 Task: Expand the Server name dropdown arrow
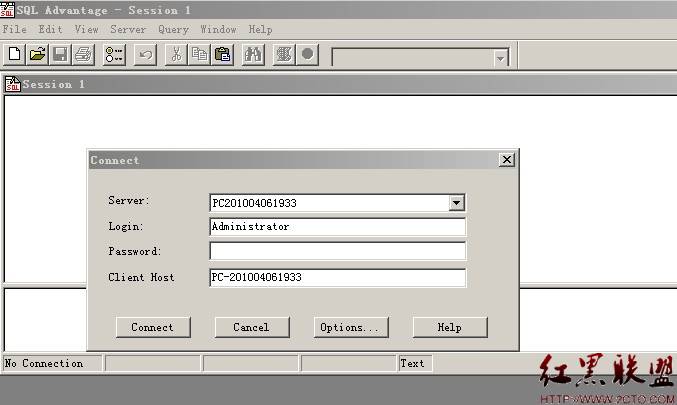456,202
